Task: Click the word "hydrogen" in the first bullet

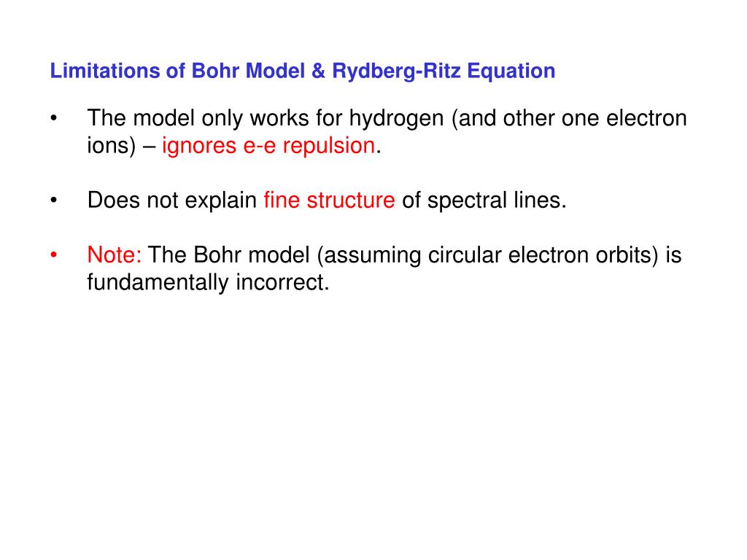Action: (396, 119)
